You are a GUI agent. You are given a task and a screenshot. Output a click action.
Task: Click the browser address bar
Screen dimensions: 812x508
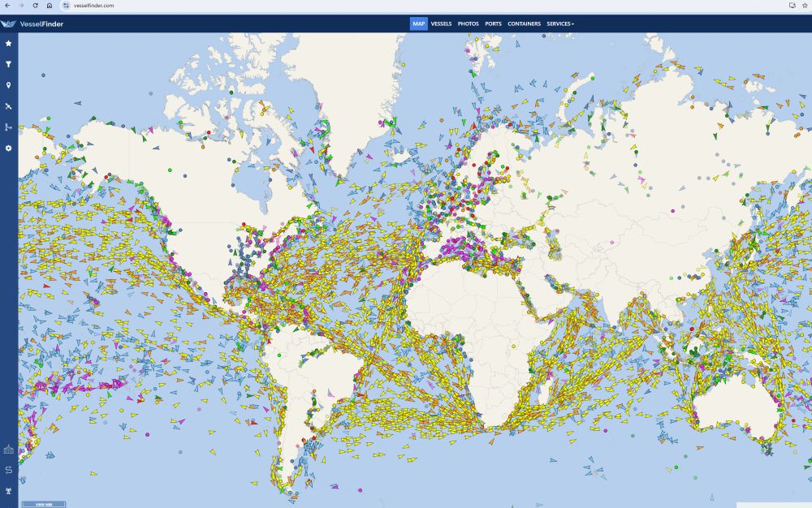point(122,6)
